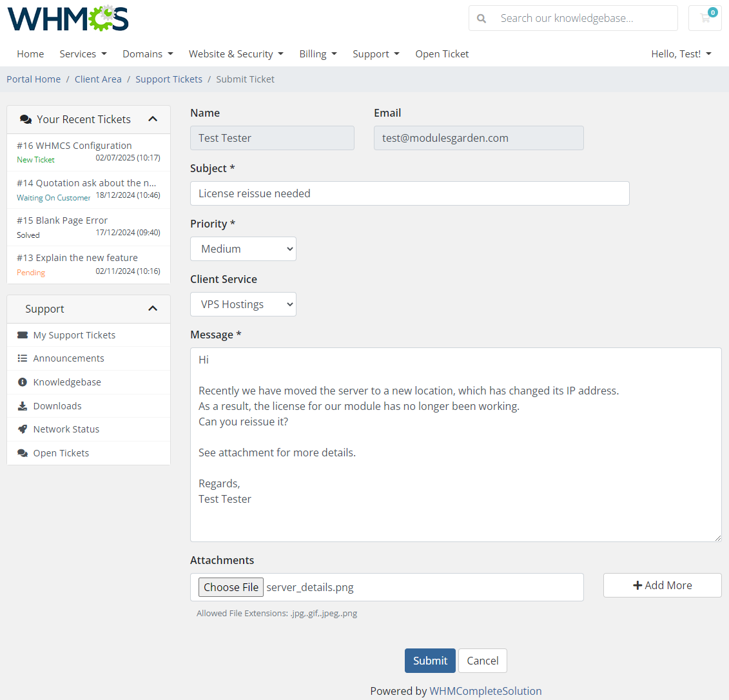Open the Billing menu
729x700 pixels.
click(x=318, y=53)
